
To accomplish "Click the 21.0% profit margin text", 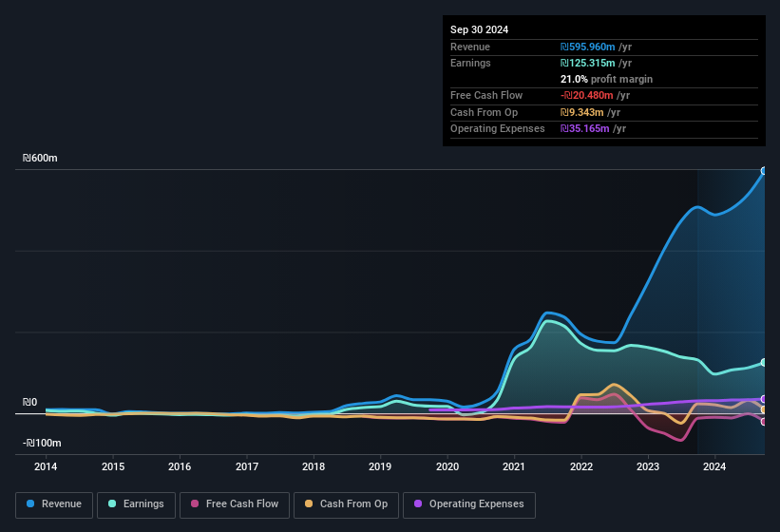I will (606, 79).
